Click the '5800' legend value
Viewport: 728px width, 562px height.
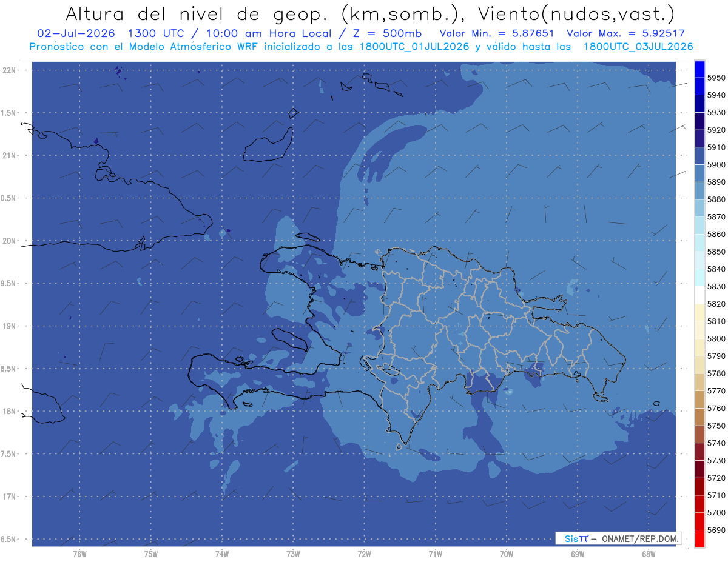click(716, 339)
